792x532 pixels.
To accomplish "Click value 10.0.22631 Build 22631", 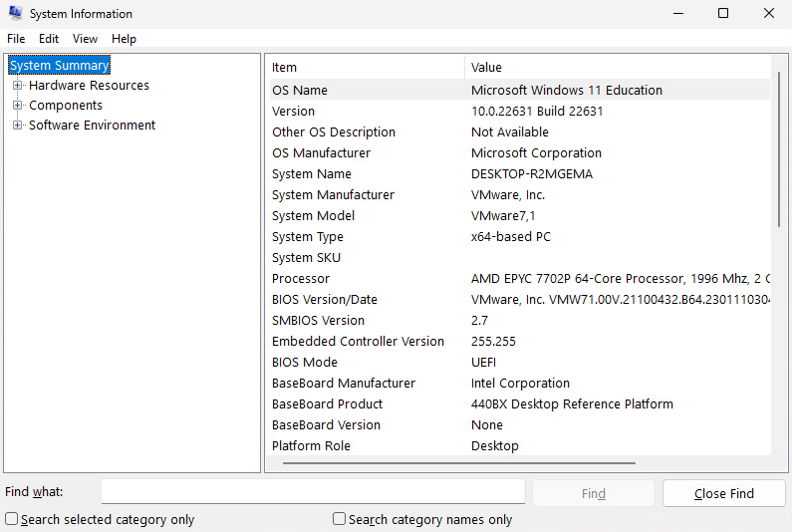I will point(537,112).
